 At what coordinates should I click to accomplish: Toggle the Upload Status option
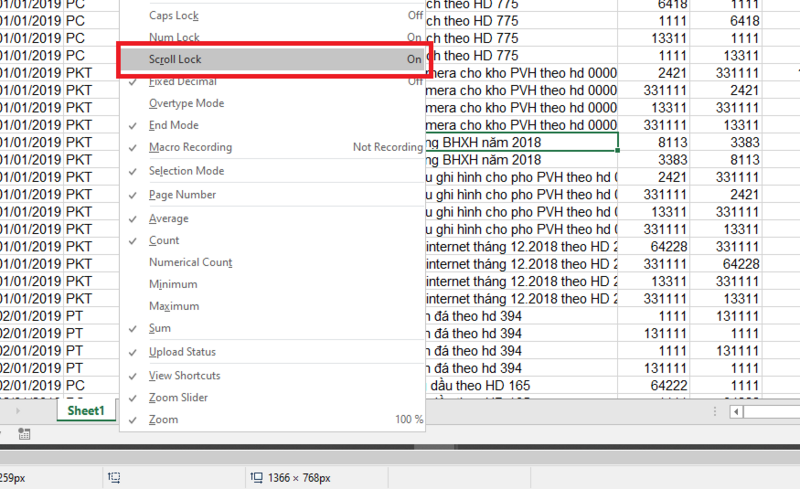(x=272, y=352)
